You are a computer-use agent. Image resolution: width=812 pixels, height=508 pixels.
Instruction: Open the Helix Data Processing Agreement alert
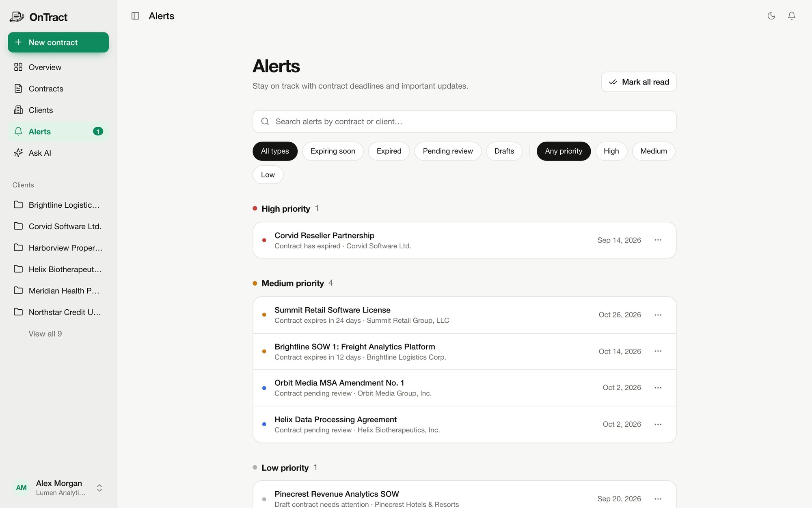[x=464, y=424]
